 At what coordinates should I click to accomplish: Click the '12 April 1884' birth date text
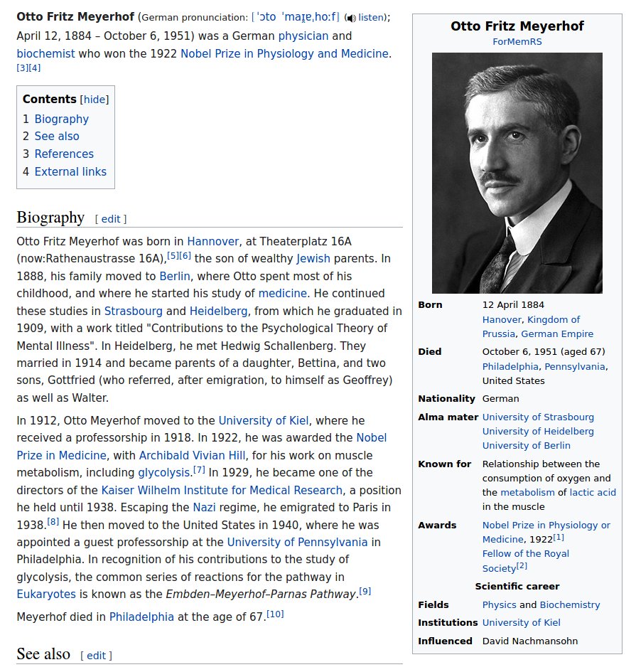(x=513, y=305)
